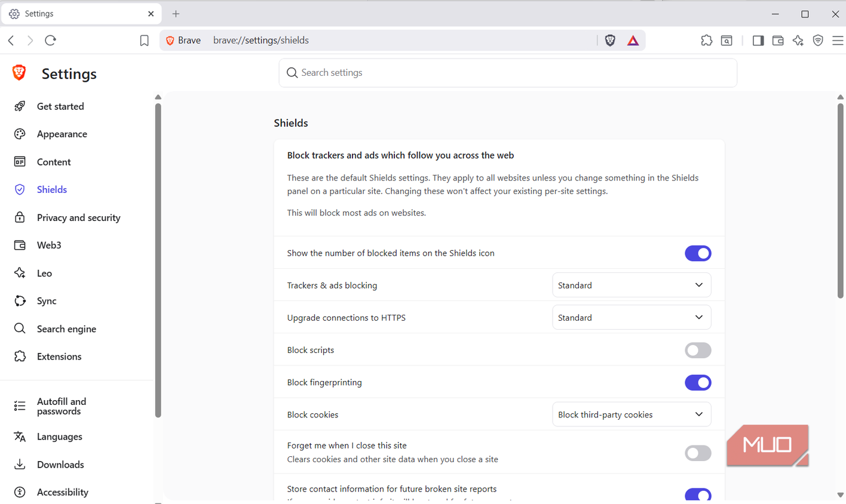Click the Brave Shields icon in address bar

coord(610,41)
